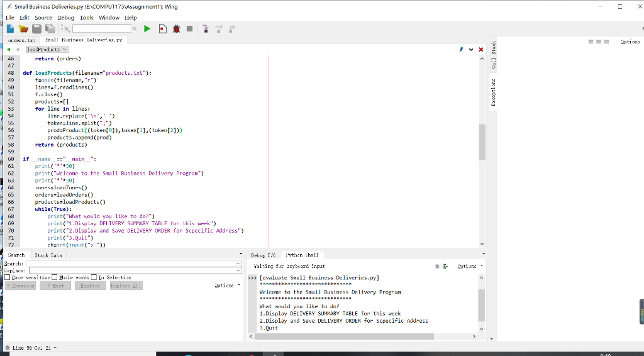Viewport: 644px width, 356px height.
Task: Click the Replace All button
Action: (126, 286)
